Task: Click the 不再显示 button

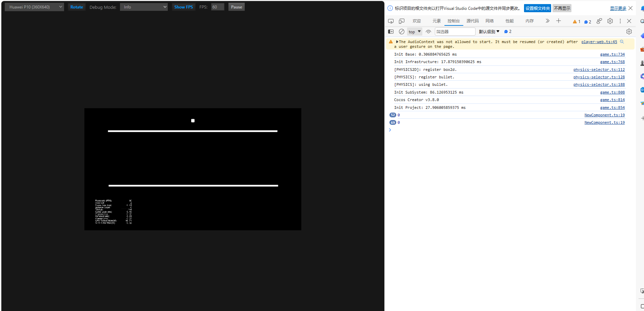Action: pos(562,8)
